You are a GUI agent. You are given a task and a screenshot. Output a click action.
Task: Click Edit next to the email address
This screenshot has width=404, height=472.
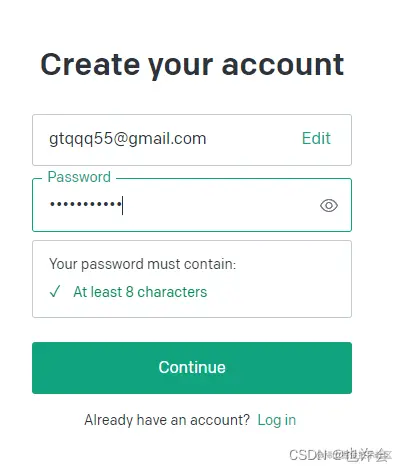pos(316,138)
